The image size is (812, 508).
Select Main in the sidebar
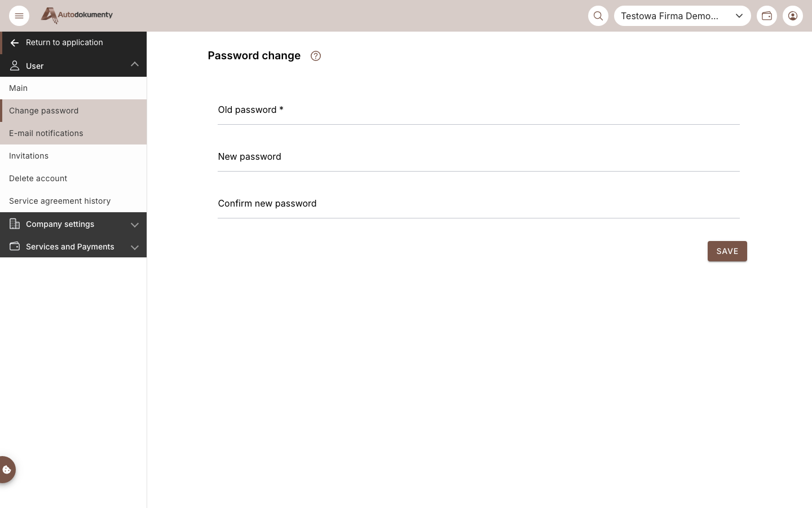point(73,88)
